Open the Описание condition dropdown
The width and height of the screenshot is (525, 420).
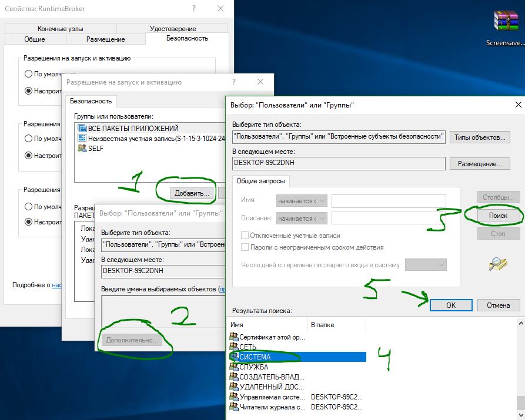click(x=302, y=219)
